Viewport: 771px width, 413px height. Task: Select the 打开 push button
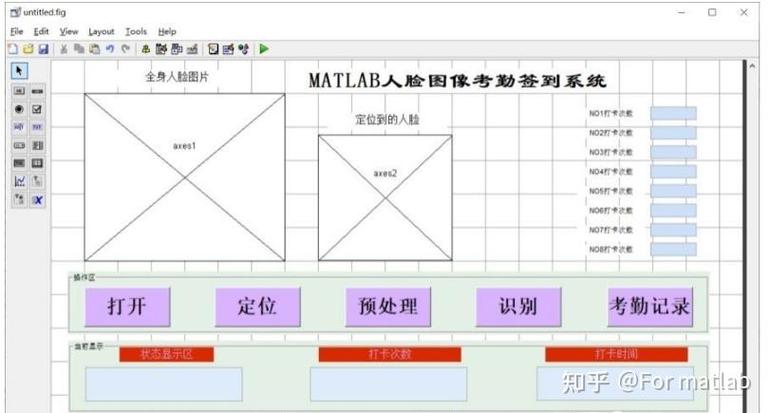[x=127, y=307]
